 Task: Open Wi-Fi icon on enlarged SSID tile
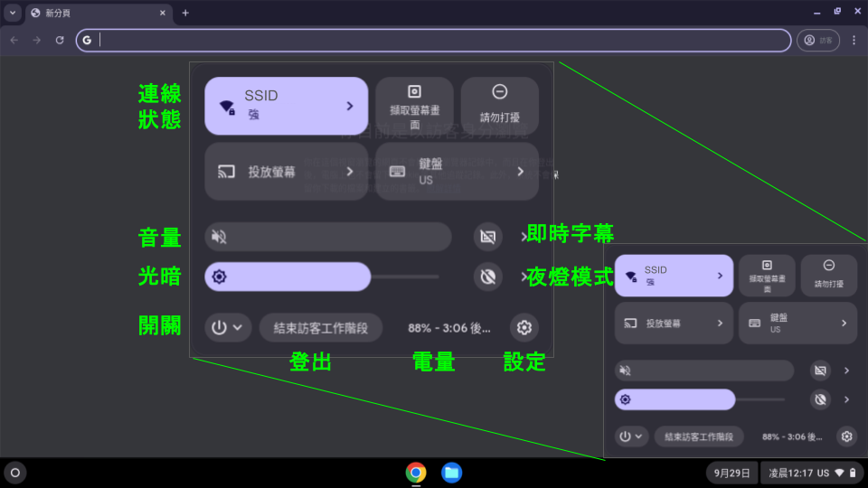coord(227,107)
